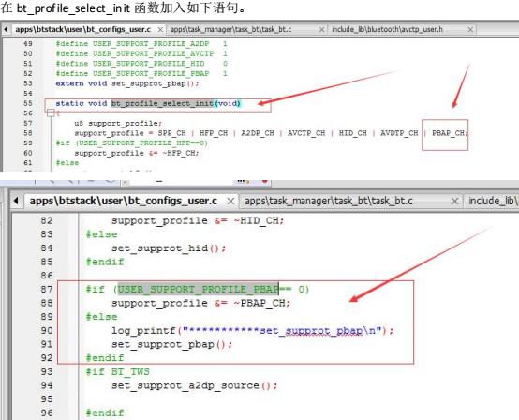
Task: Click the USER_SUPPORT_PROFILE_AVCTP define line
Action: 141,53
